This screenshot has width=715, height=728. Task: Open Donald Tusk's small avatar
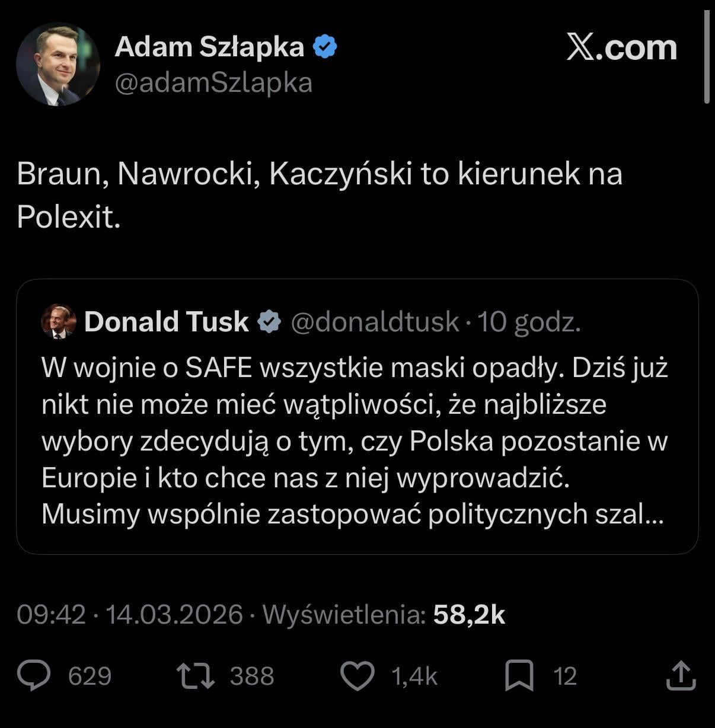(59, 322)
